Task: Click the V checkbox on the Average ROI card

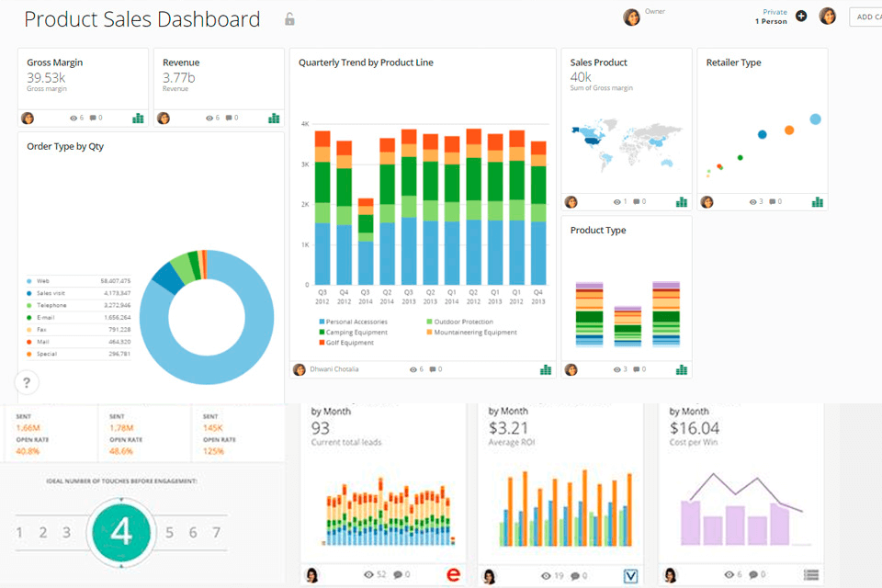Action: point(631,576)
